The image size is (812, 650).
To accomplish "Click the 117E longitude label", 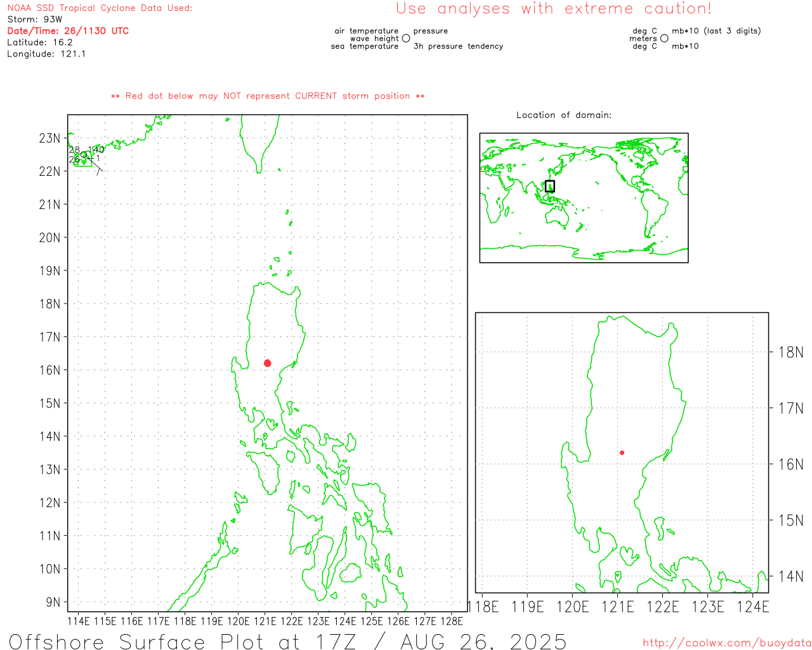I will point(159,621).
